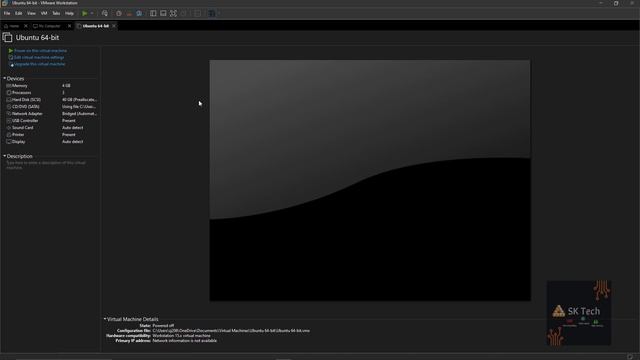
Task: Click the Memory device icon
Action: pyautogui.click(x=9, y=86)
